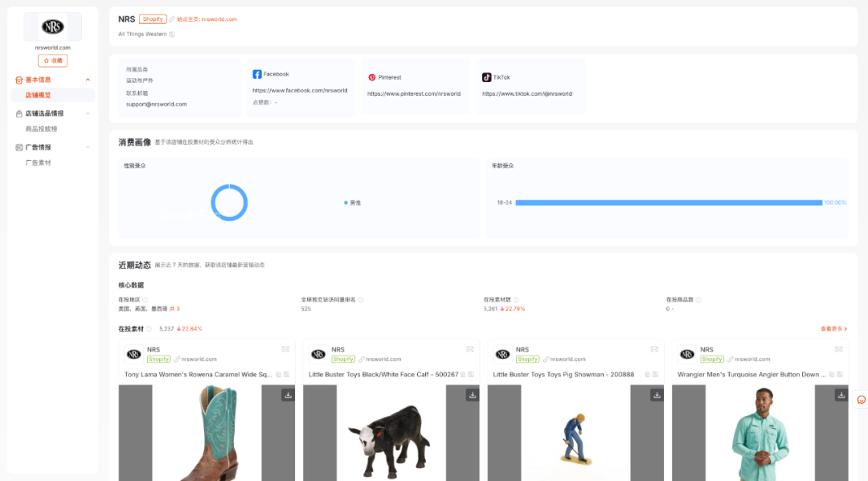This screenshot has height=481, width=868.
Task: Click the gender donut chart
Action: [x=229, y=203]
